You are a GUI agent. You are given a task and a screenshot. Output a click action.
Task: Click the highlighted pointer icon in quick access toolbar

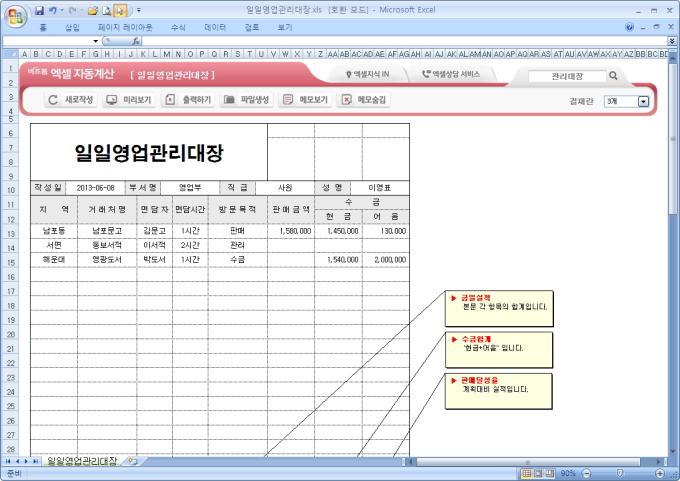click(x=120, y=10)
